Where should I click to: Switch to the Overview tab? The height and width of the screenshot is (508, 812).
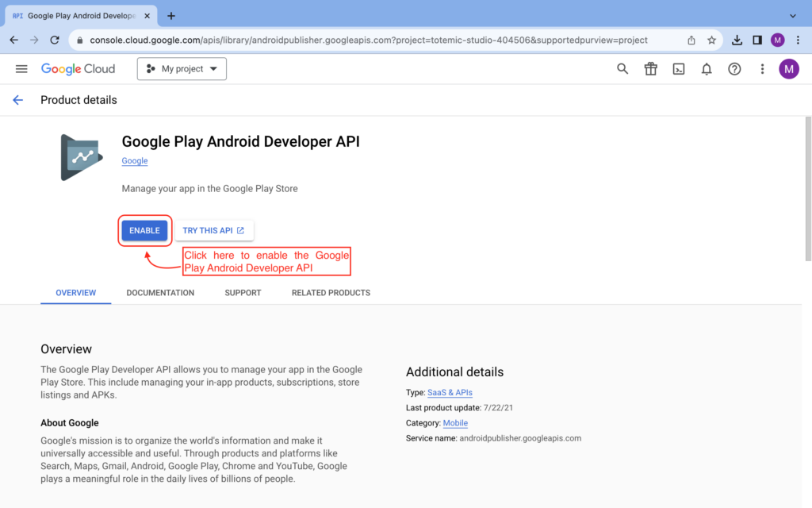click(x=75, y=293)
